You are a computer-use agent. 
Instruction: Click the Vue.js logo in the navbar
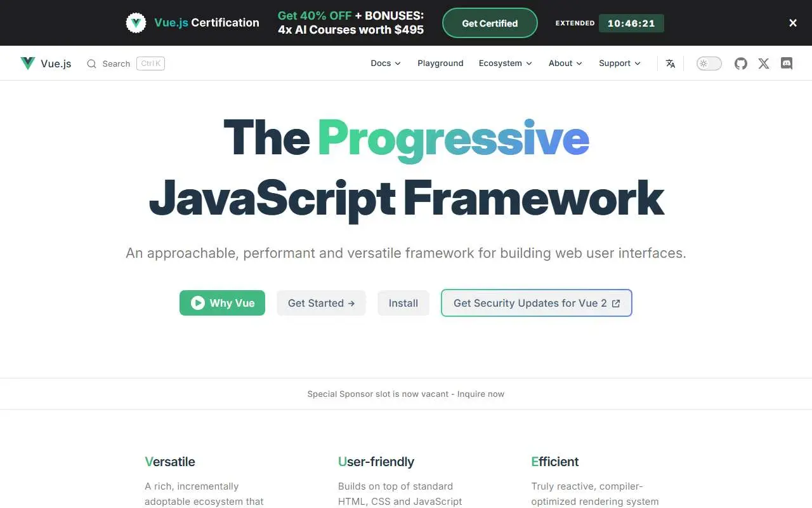tap(46, 63)
